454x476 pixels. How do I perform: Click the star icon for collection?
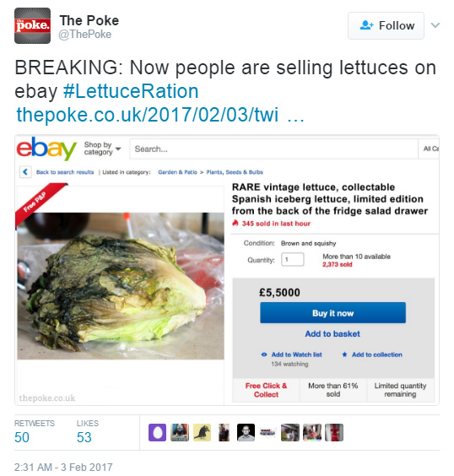(x=344, y=354)
